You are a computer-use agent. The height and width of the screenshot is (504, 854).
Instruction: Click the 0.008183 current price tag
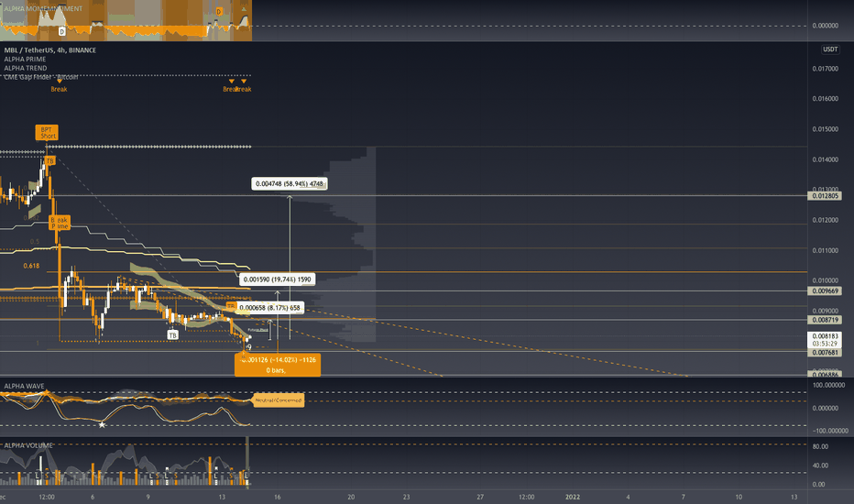[x=825, y=340]
